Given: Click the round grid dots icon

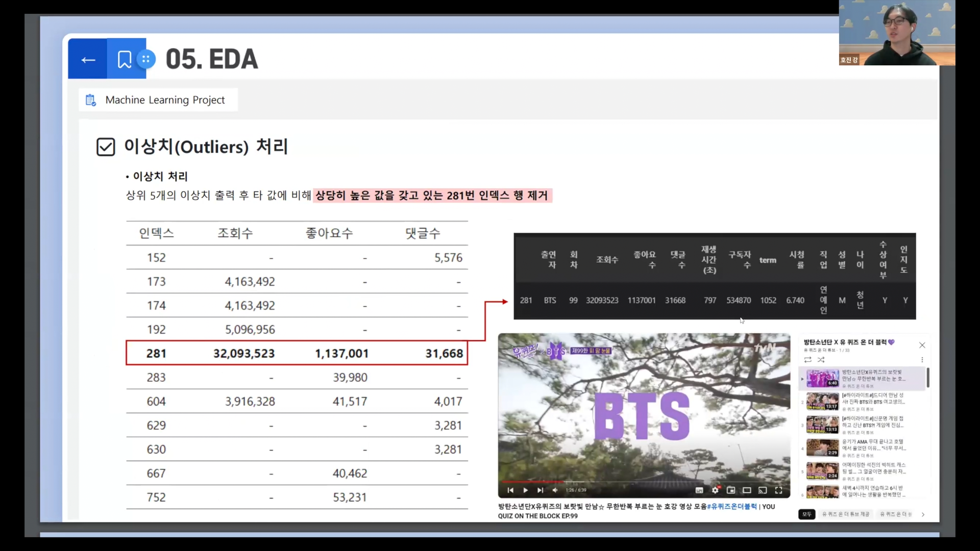Looking at the screenshot, I should [x=146, y=59].
